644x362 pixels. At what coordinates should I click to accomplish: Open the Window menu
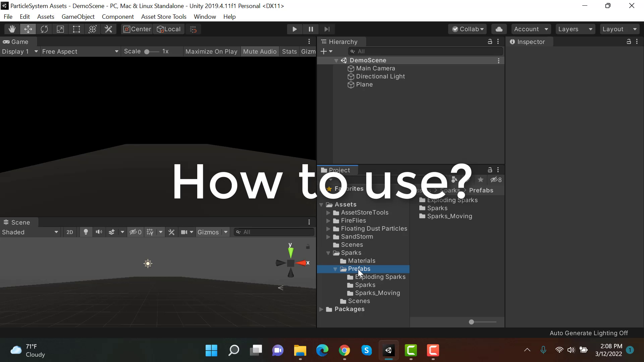205,17
